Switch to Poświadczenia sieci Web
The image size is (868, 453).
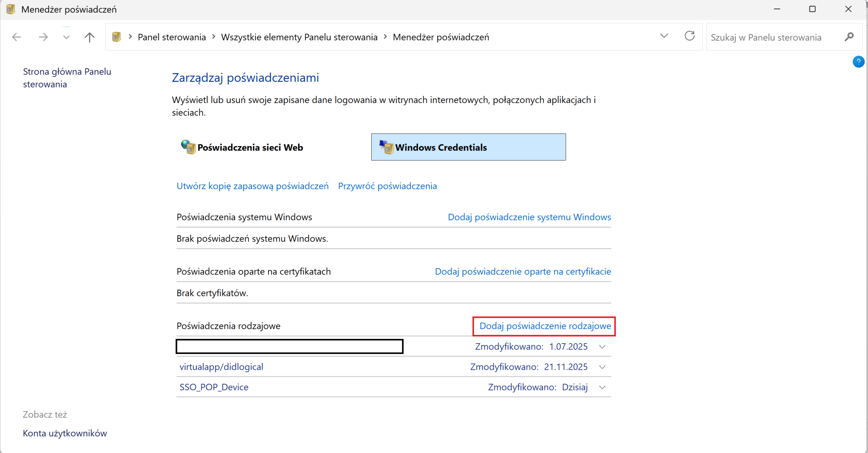(250, 147)
